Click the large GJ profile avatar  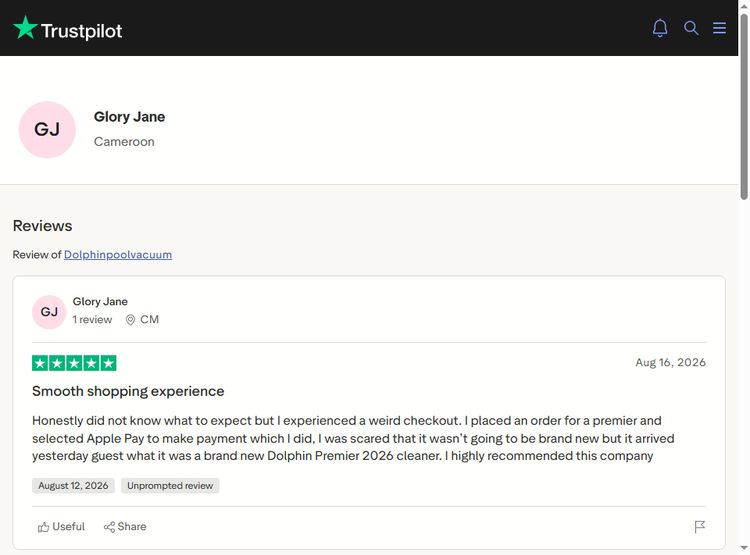[x=47, y=130]
